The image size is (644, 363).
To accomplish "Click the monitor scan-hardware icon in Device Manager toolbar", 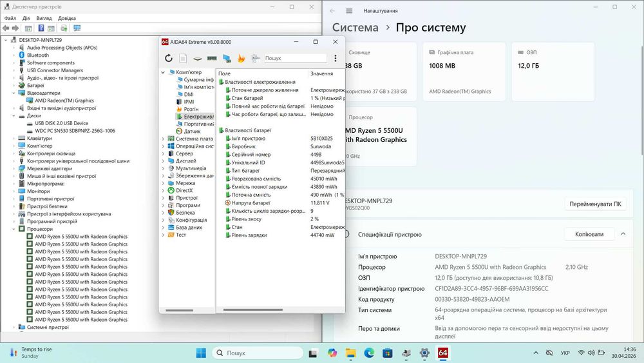I will coord(77,28).
